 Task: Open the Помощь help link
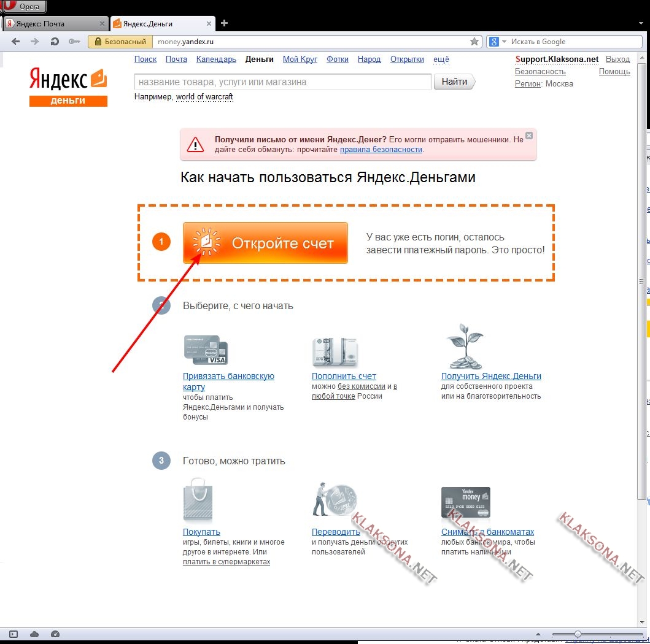click(614, 72)
